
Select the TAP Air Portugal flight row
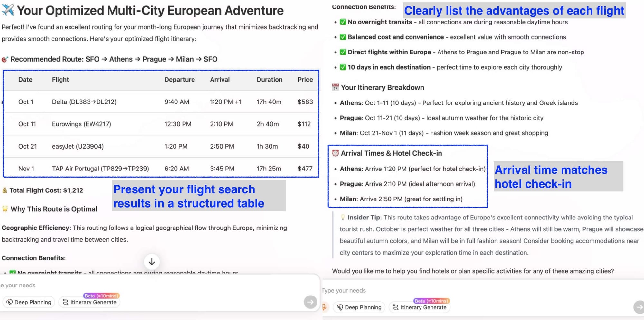click(161, 169)
